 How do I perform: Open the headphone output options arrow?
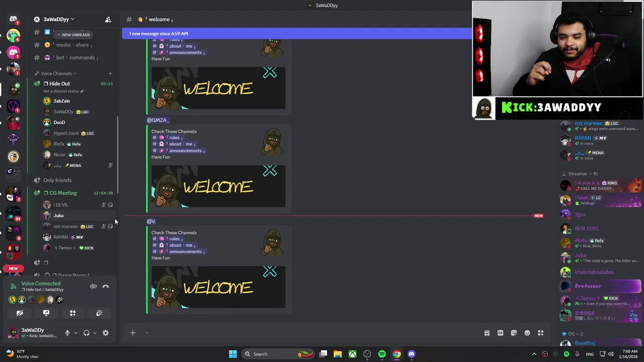[x=95, y=333]
